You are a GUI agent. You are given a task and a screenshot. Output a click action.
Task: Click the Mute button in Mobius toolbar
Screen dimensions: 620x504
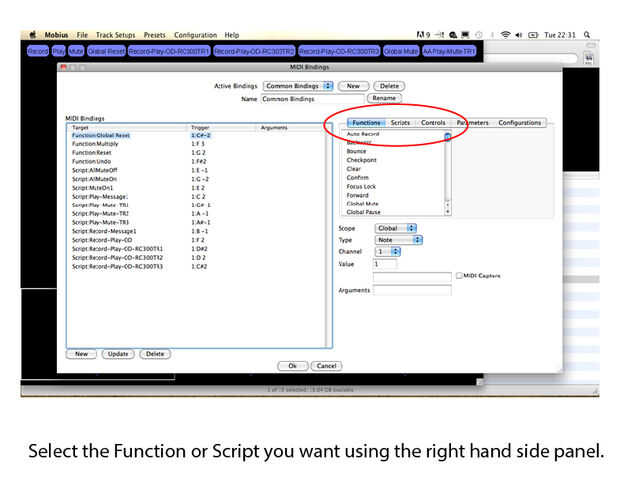point(76,51)
